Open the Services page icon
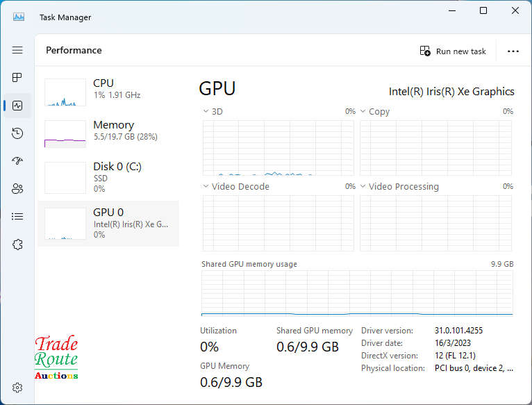 click(x=17, y=244)
